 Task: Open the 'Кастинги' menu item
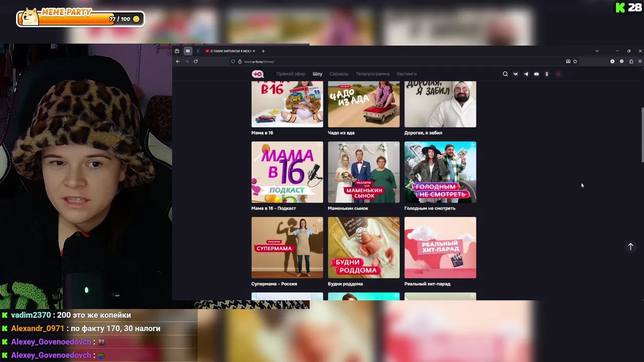click(407, 74)
